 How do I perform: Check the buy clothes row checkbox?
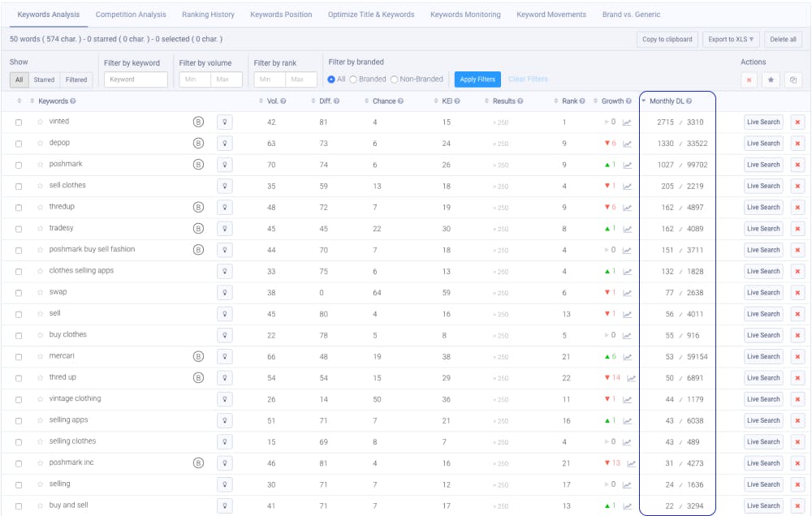(19, 336)
